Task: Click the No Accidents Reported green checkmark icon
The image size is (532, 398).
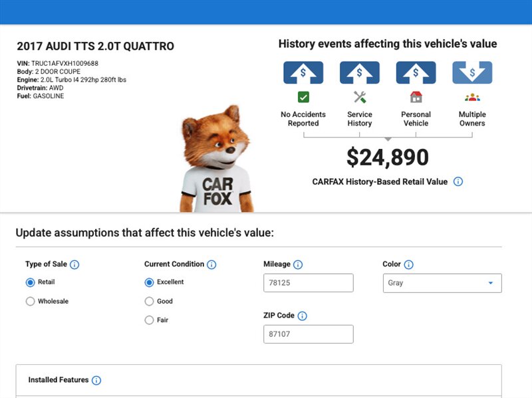Action: [x=303, y=97]
